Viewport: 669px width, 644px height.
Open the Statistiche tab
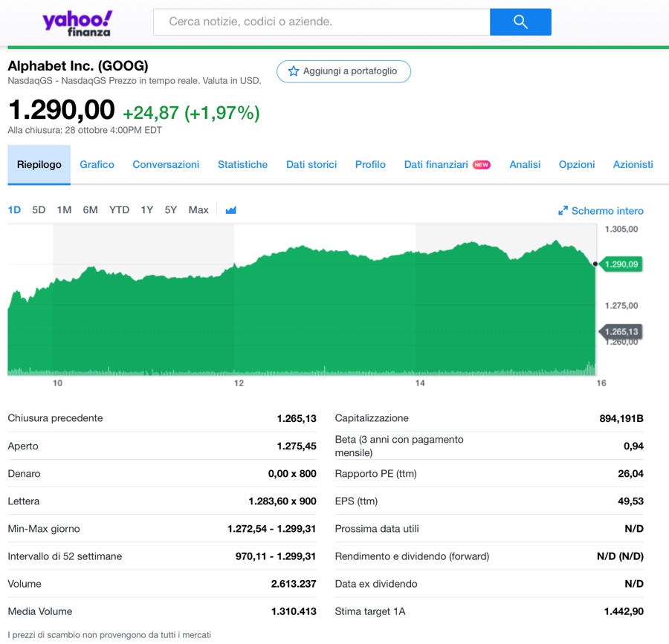click(242, 165)
